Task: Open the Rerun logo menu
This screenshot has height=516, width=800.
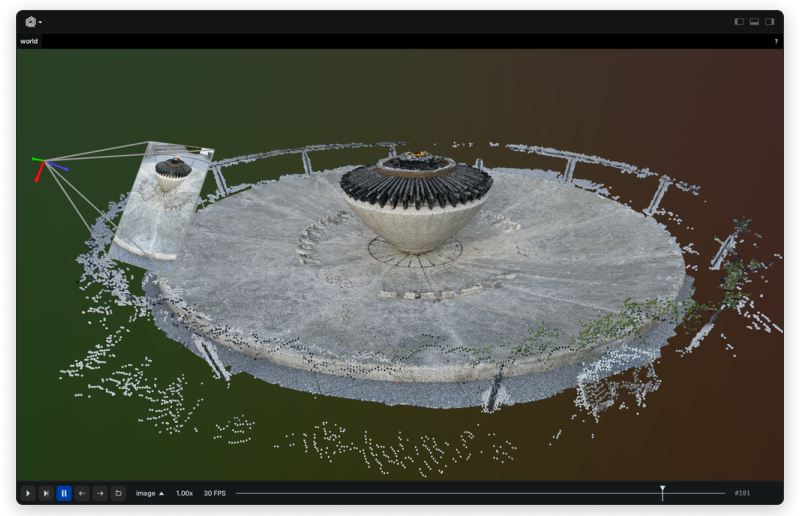Action: tap(30, 21)
